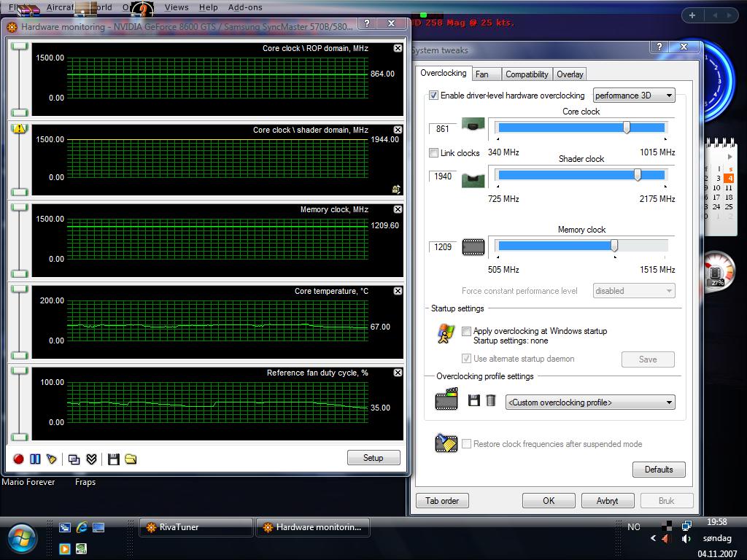Screen dimensions: 747x560
Task: Switch to Hardware monitoring taskbar button
Action: pos(312,527)
